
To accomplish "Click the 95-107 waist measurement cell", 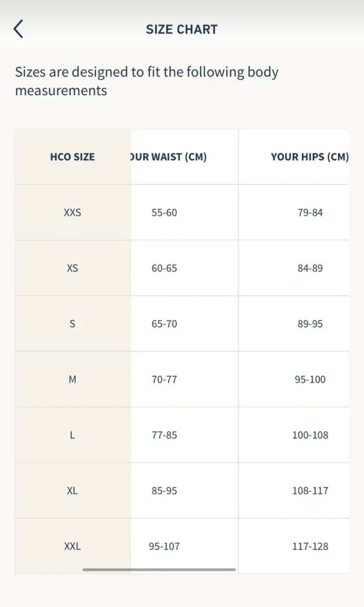I will tap(164, 546).
